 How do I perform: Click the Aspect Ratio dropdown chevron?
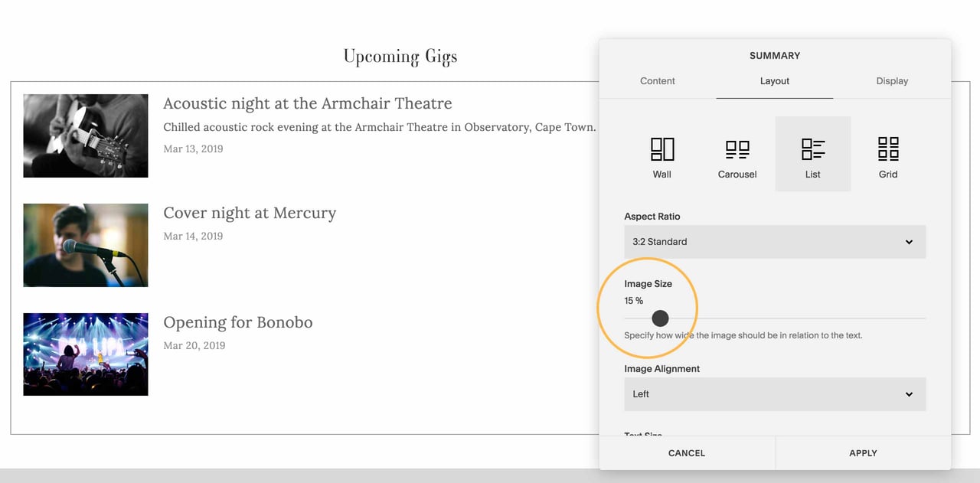pos(909,241)
